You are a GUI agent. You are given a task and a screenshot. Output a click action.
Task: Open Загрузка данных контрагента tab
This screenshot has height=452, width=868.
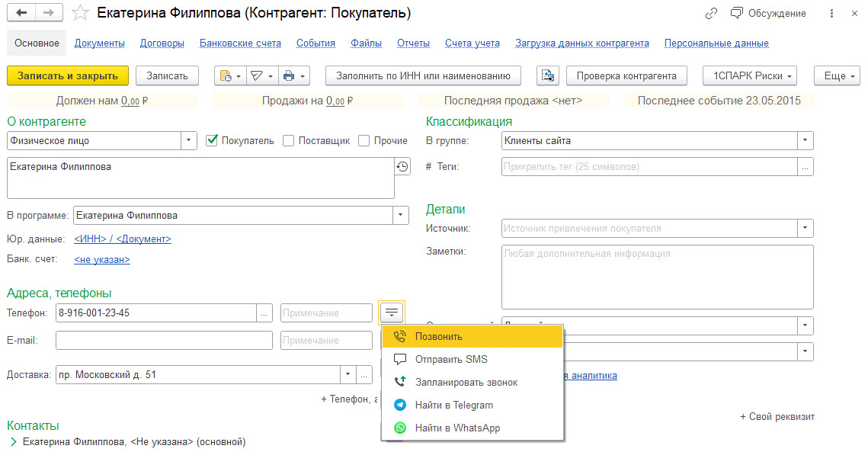click(581, 43)
